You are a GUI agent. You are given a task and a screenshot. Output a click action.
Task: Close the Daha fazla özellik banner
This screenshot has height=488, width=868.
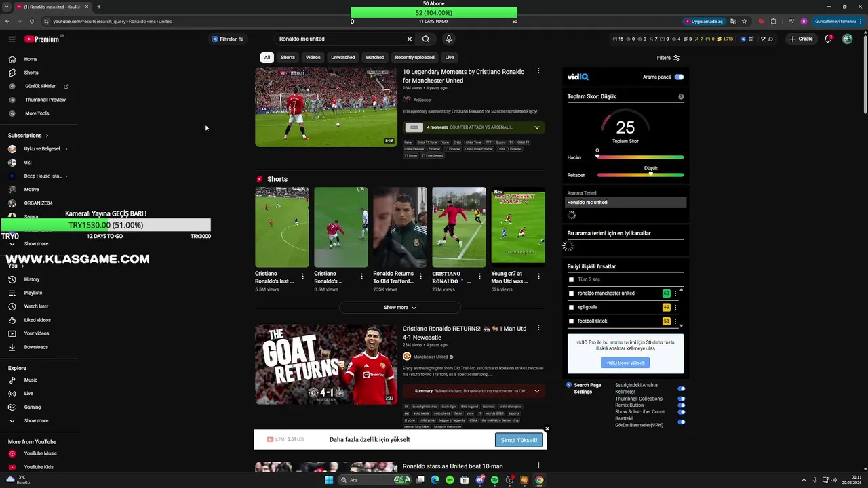pyautogui.click(x=547, y=429)
